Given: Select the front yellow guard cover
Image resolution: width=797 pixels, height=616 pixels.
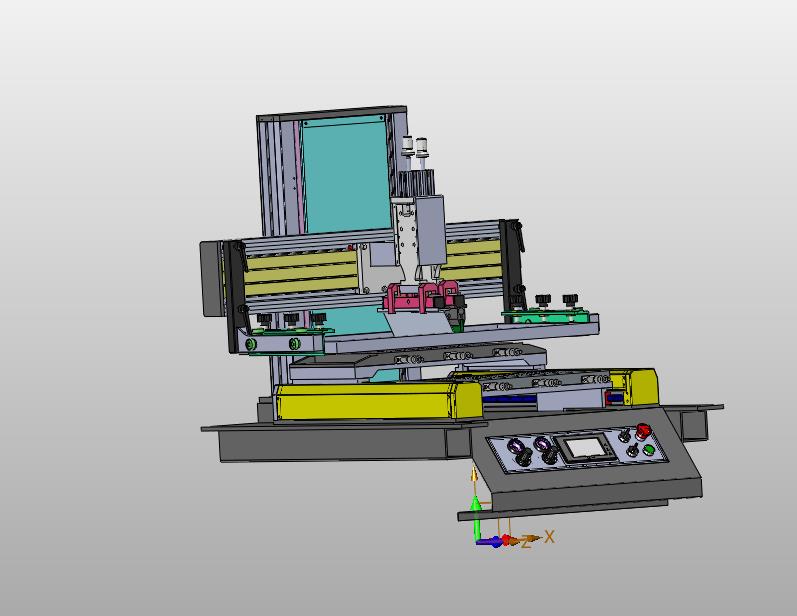Looking at the screenshot, I should click(x=377, y=401).
